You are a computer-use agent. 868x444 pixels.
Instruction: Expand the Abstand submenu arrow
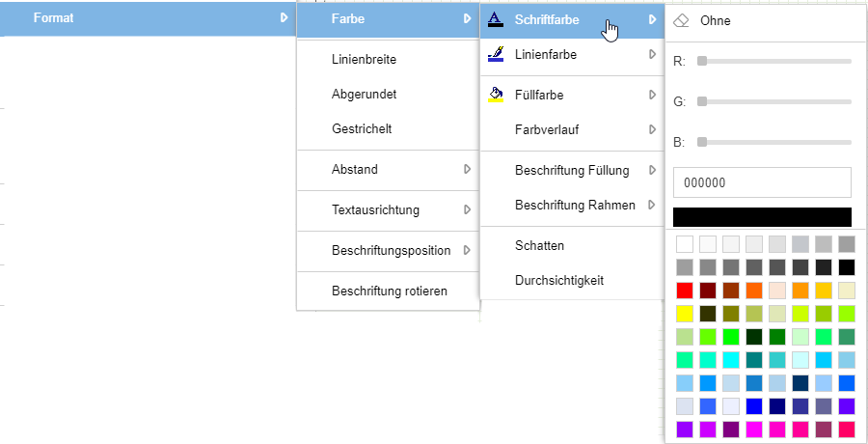coord(467,169)
